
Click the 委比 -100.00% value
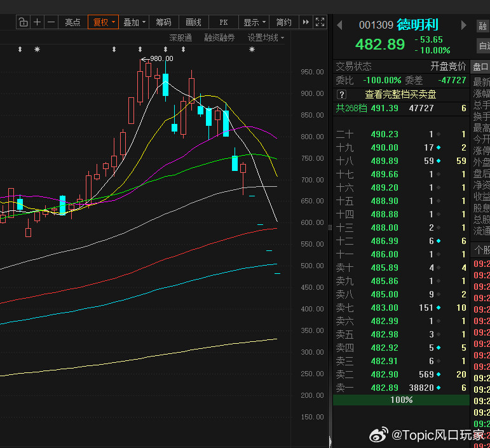[x=382, y=80]
